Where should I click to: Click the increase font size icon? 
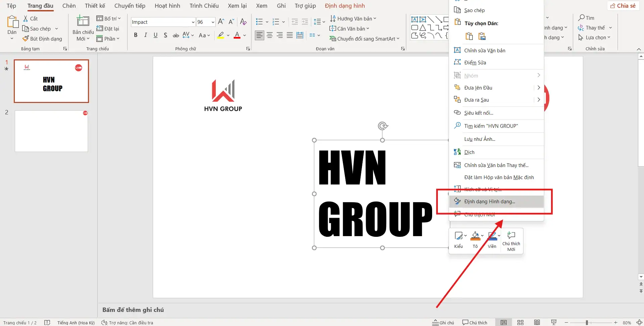[221, 22]
